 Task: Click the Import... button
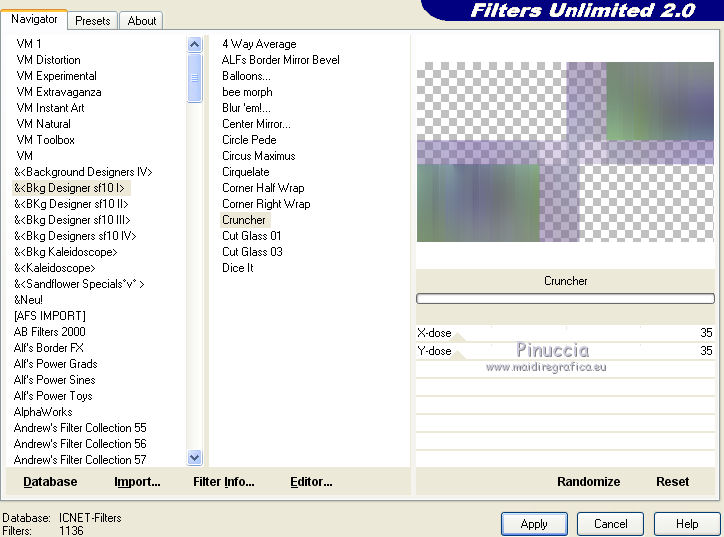[137, 482]
